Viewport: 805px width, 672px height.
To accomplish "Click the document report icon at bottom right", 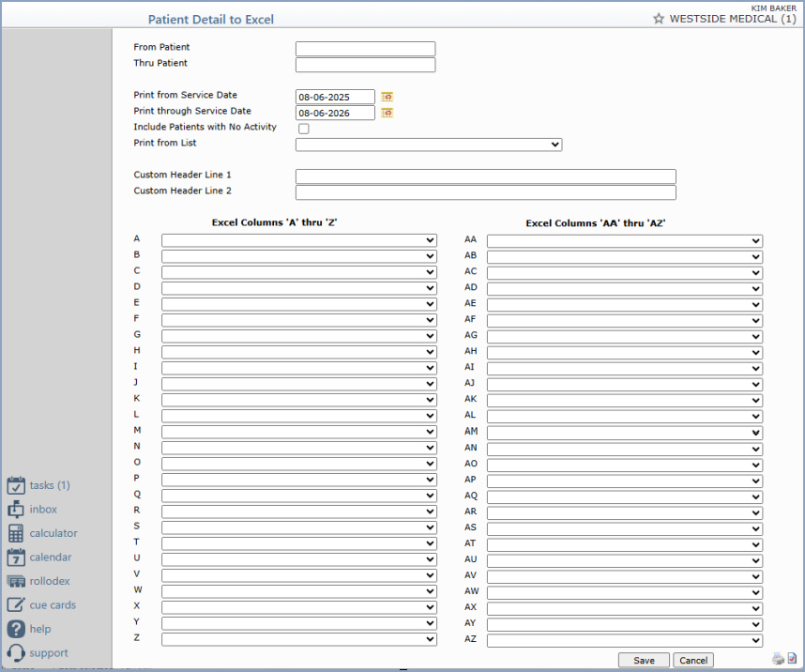I will click(792, 658).
